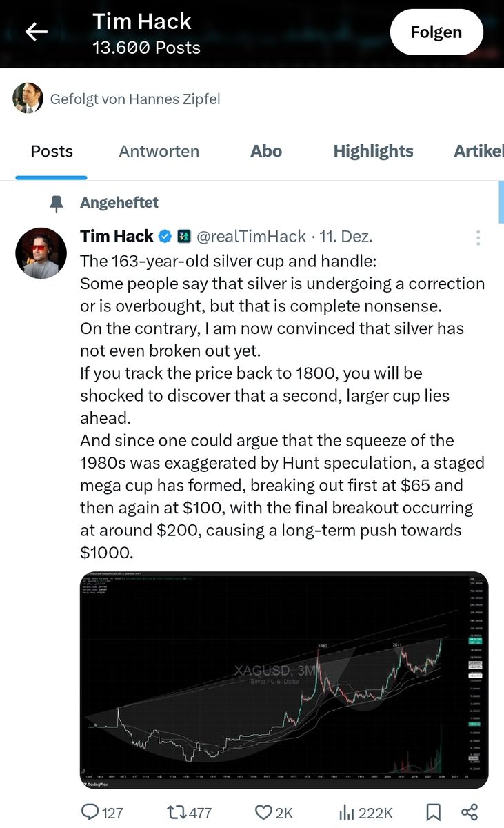Open the three-dot post options menu

[x=478, y=238]
